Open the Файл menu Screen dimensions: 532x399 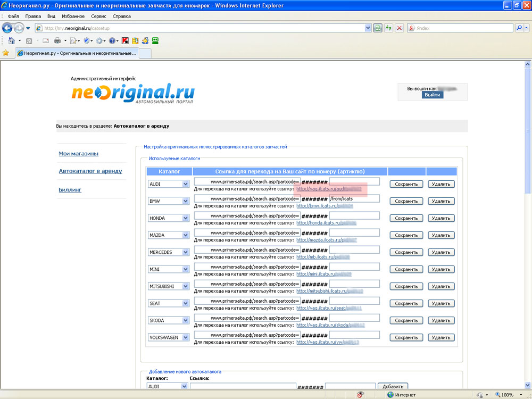tap(13, 16)
